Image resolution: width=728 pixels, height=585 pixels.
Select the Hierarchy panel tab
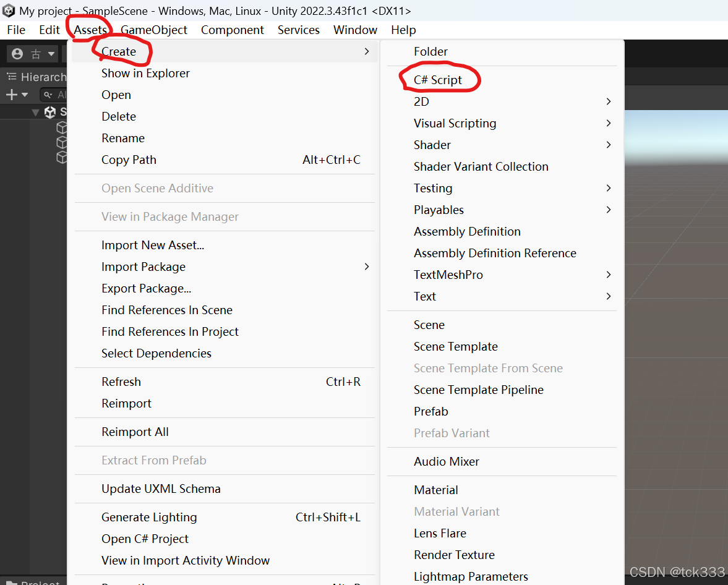tap(36, 77)
